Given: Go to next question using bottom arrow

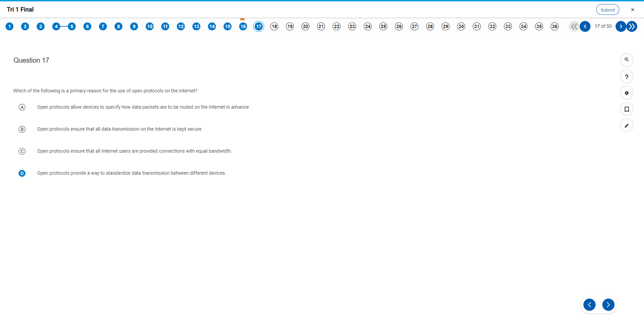Looking at the screenshot, I should [x=608, y=305].
